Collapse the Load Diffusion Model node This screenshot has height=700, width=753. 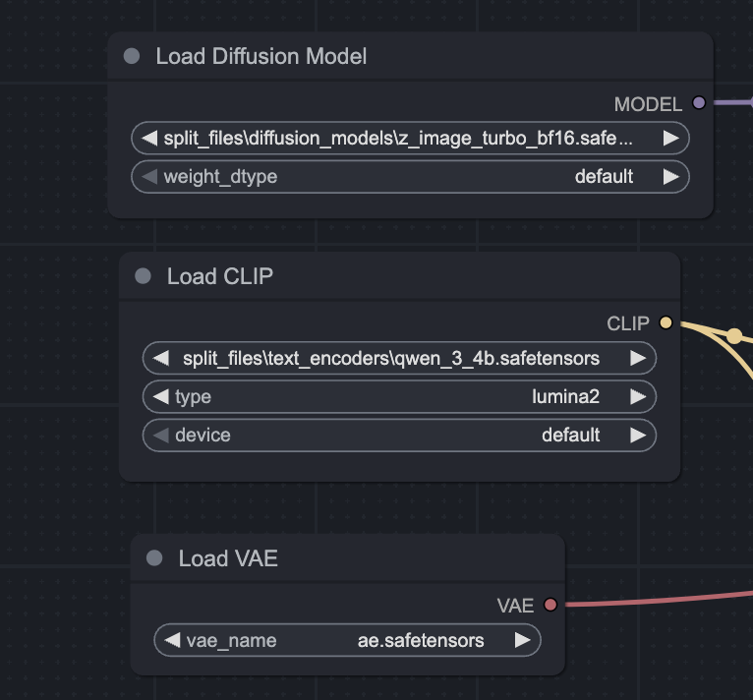[x=132, y=56]
